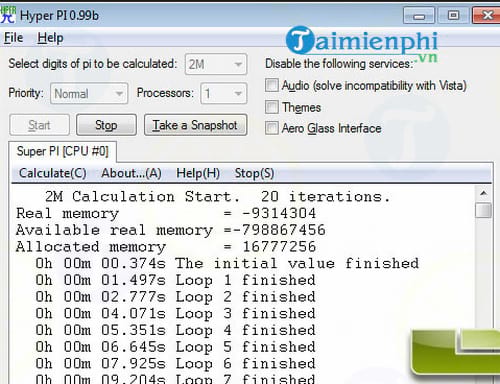Click 'The initial value finished' log line

(227, 263)
